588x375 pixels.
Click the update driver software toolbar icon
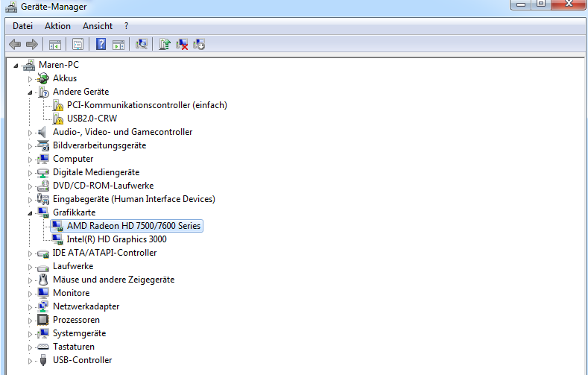pos(164,44)
